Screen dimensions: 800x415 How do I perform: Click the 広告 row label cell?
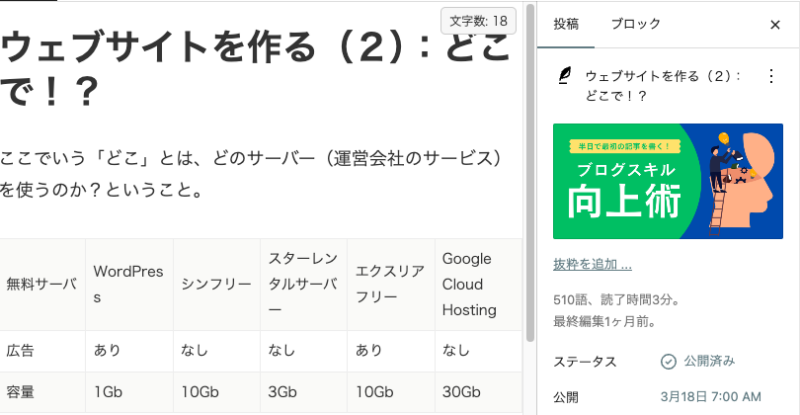pyautogui.click(x=42, y=351)
